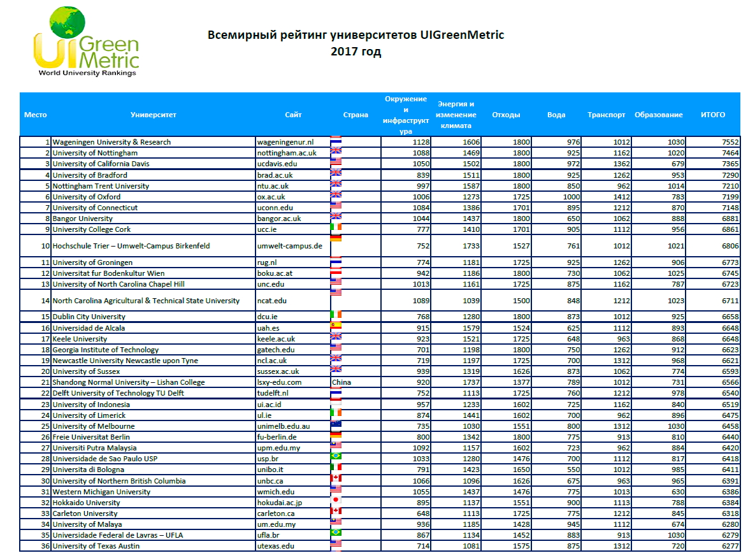Click the flag in Georgia Institute of Technology row

(336, 347)
